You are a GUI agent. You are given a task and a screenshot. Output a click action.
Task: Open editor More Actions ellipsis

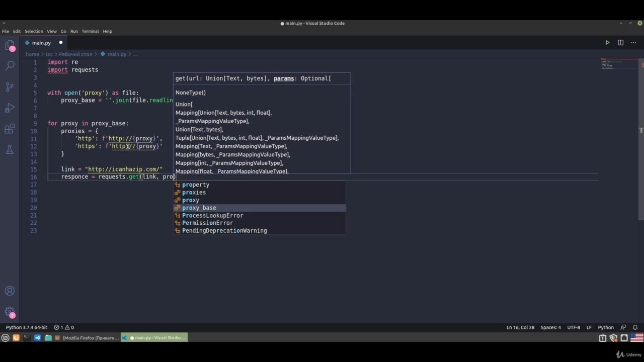633,43
